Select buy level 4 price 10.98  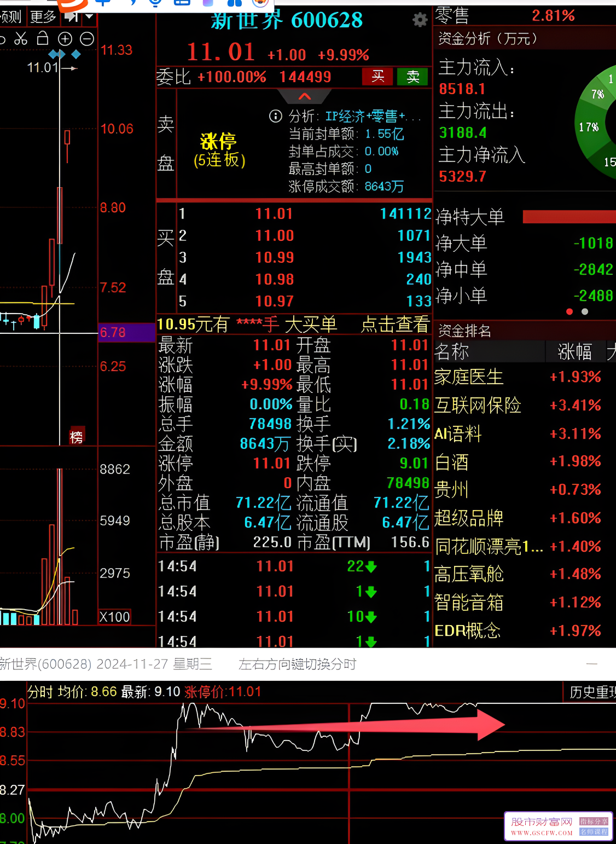(x=275, y=280)
